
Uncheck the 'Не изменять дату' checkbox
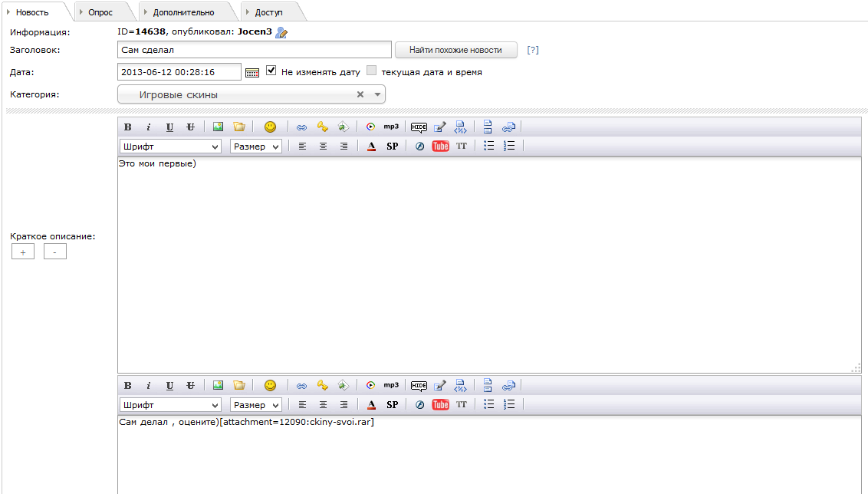[x=271, y=71]
